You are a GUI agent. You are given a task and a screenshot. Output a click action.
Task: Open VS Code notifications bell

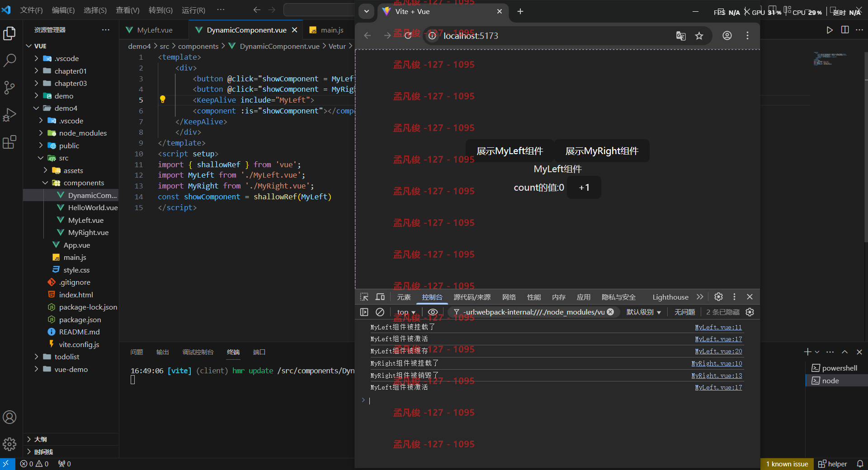point(860,464)
